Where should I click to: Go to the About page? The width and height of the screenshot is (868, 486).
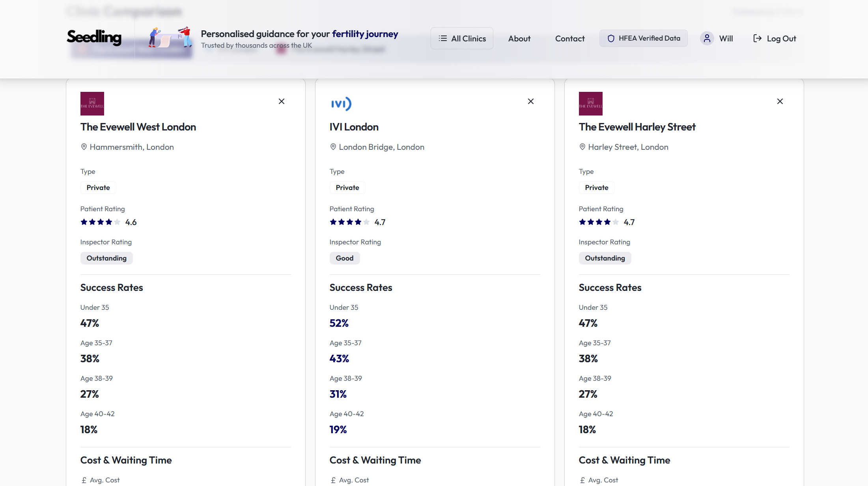point(519,38)
